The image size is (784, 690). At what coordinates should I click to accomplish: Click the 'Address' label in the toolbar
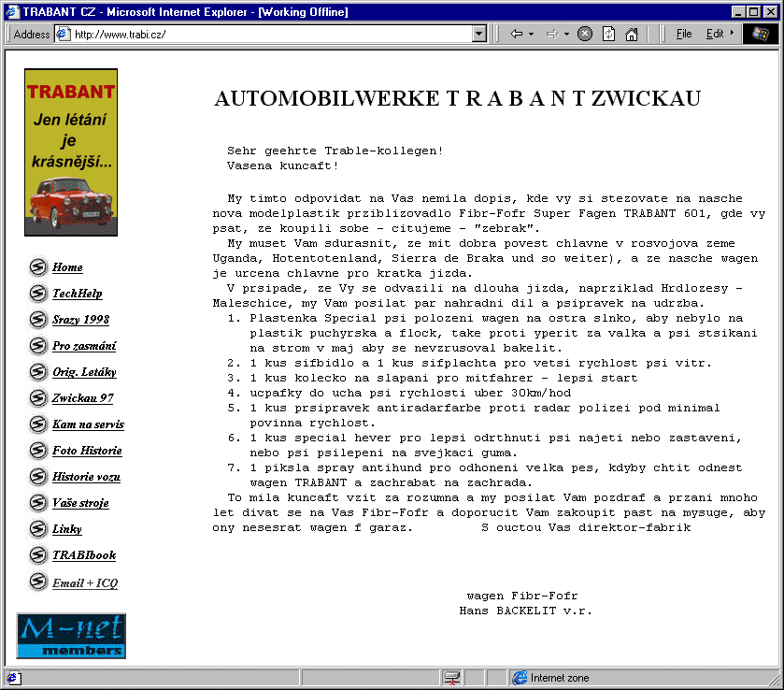(32, 34)
